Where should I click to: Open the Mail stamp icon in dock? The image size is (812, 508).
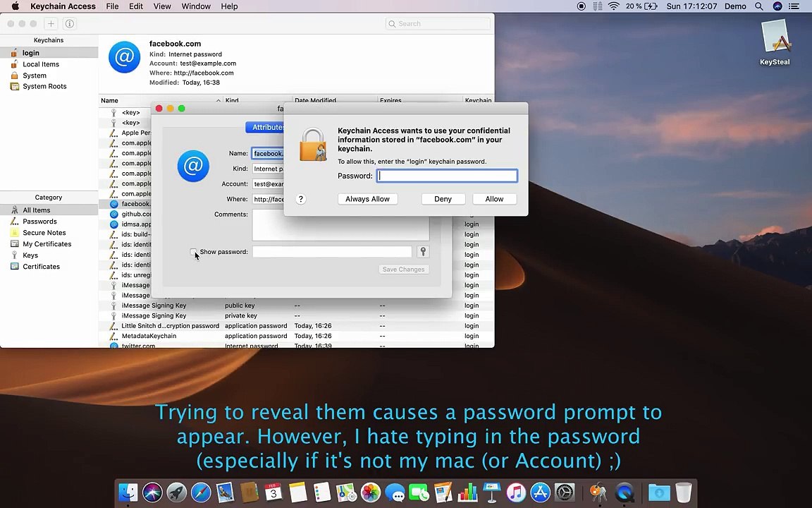click(226, 492)
